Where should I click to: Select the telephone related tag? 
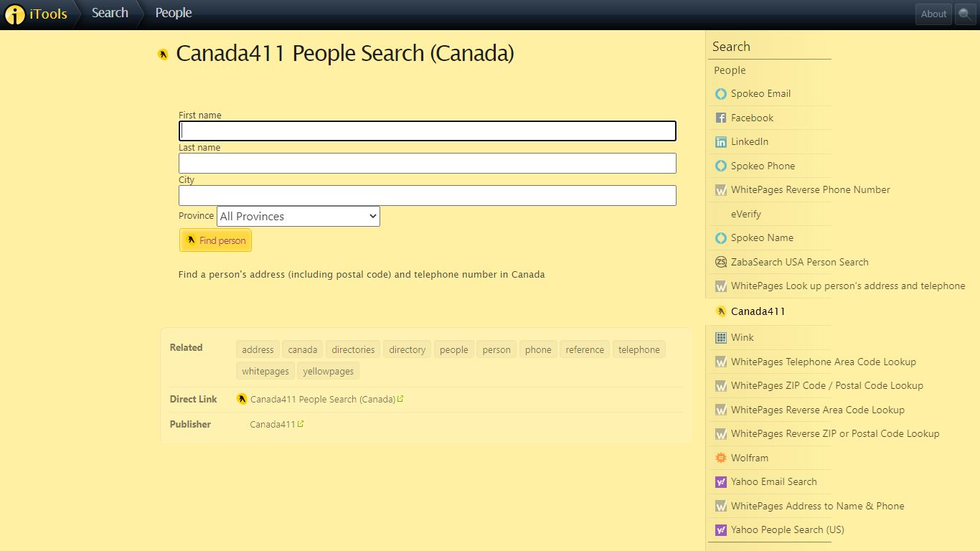639,349
